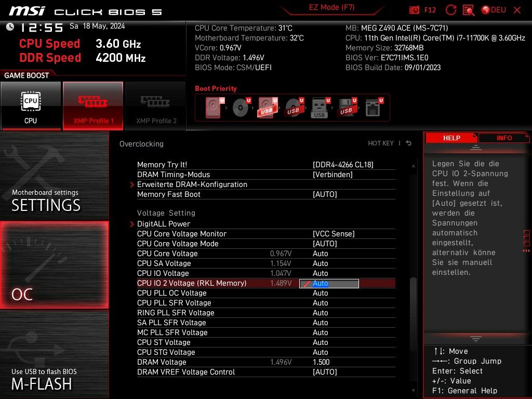Click the date Sa 18 May, 2024

click(97, 26)
